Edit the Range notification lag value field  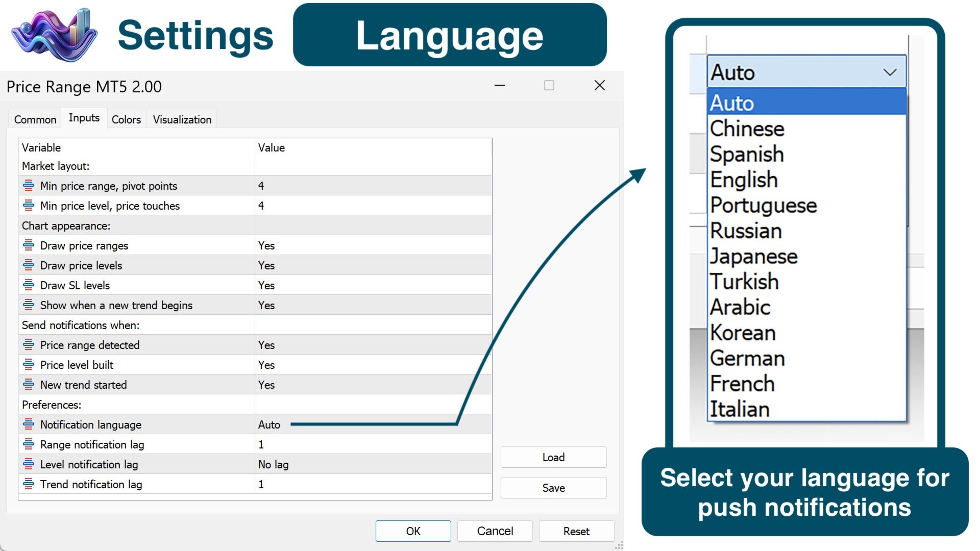(373, 444)
